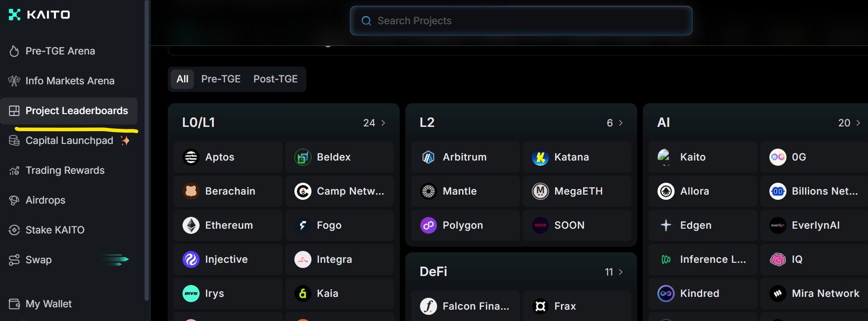Switch to the Pre-TGE tab
The width and height of the screenshot is (868, 321).
pyautogui.click(x=221, y=79)
